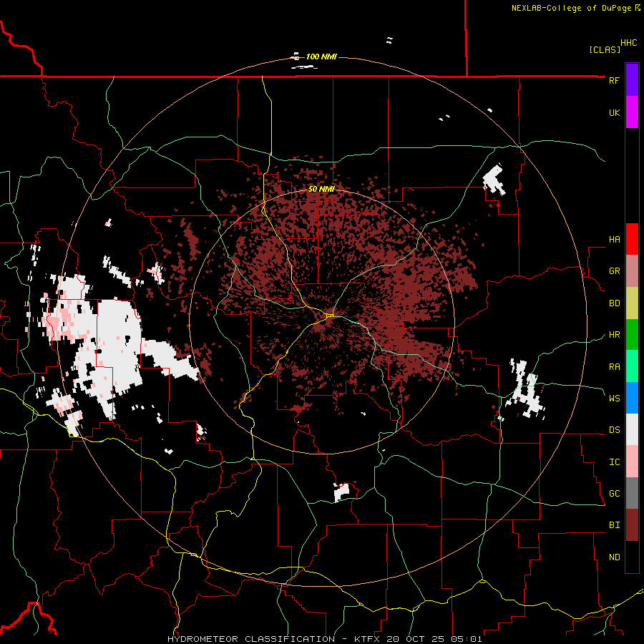Click the RF purple legend swatch

click(x=632, y=80)
